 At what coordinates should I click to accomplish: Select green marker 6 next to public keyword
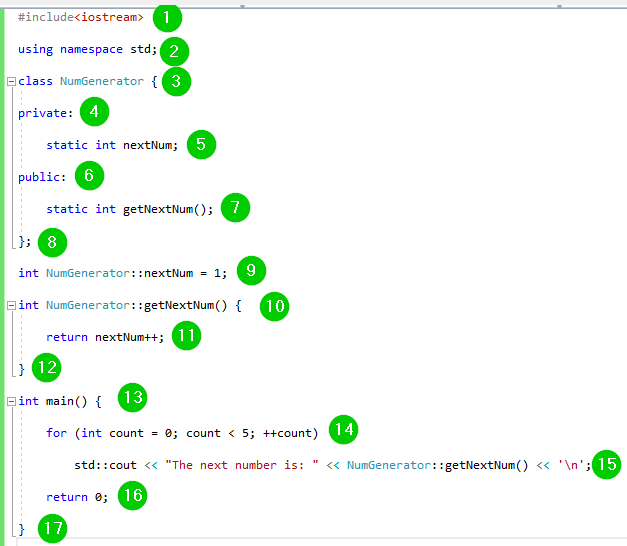(x=88, y=176)
